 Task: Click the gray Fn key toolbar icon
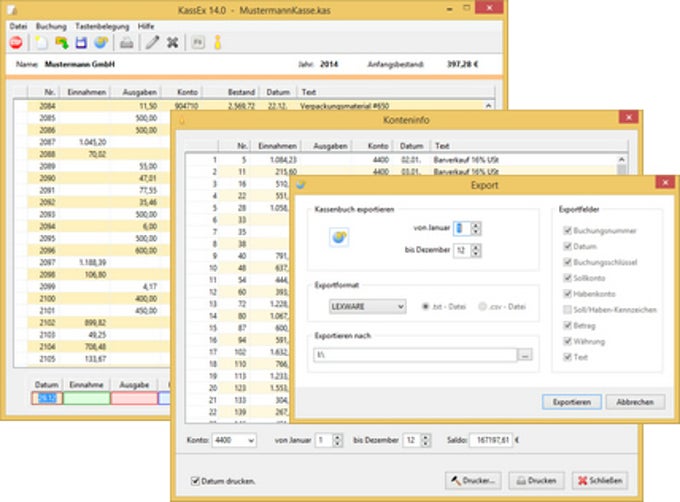pyautogui.click(x=198, y=42)
